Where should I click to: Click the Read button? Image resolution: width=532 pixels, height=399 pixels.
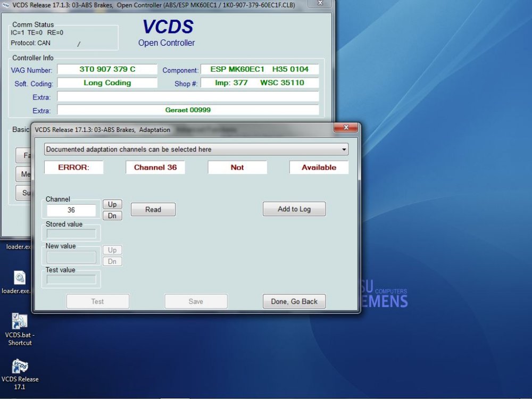coord(153,209)
